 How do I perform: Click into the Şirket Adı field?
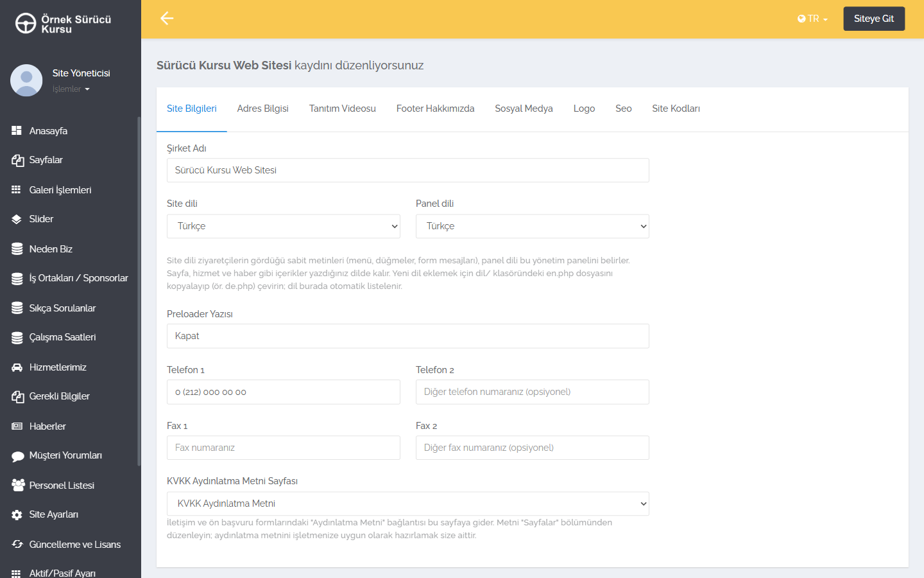coord(408,170)
